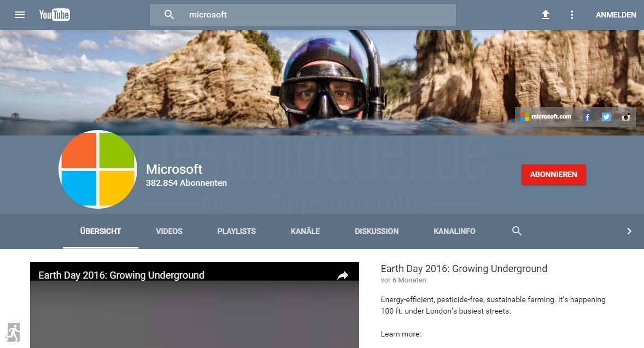Click video player title Earth Day 2016

pyautogui.click(x=121, y=275)
